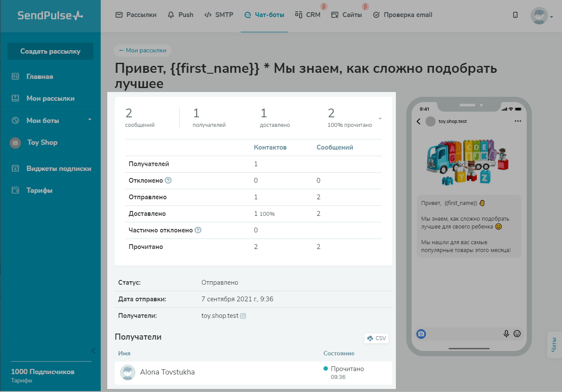
Task: Click the help icon next to Отклонено
Action: click(168, 181)
